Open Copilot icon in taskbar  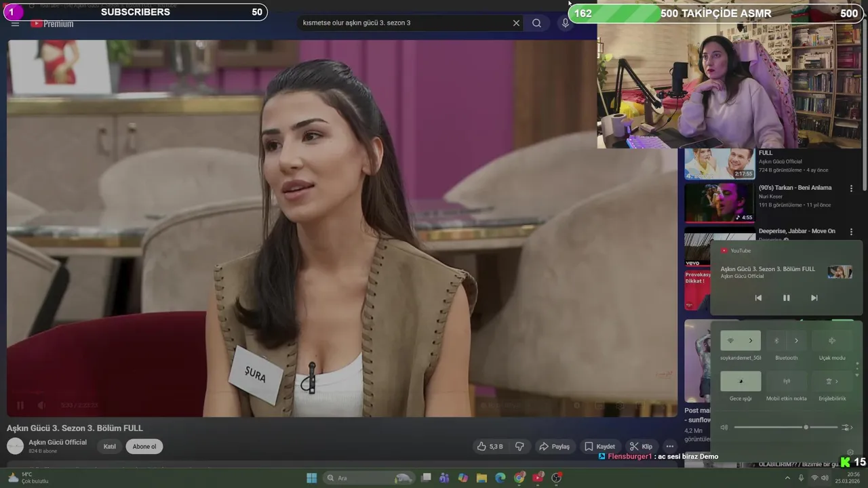(x=463, y=478)
